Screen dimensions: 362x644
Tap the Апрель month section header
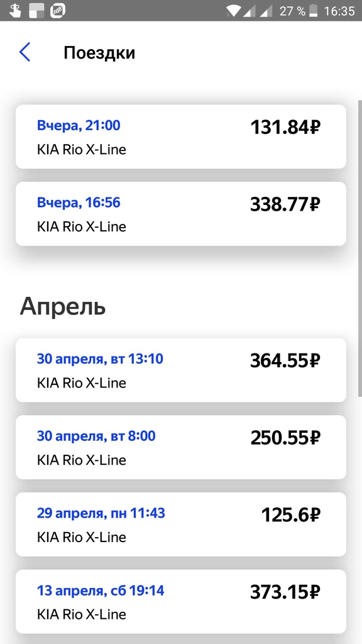coord(63,306)
